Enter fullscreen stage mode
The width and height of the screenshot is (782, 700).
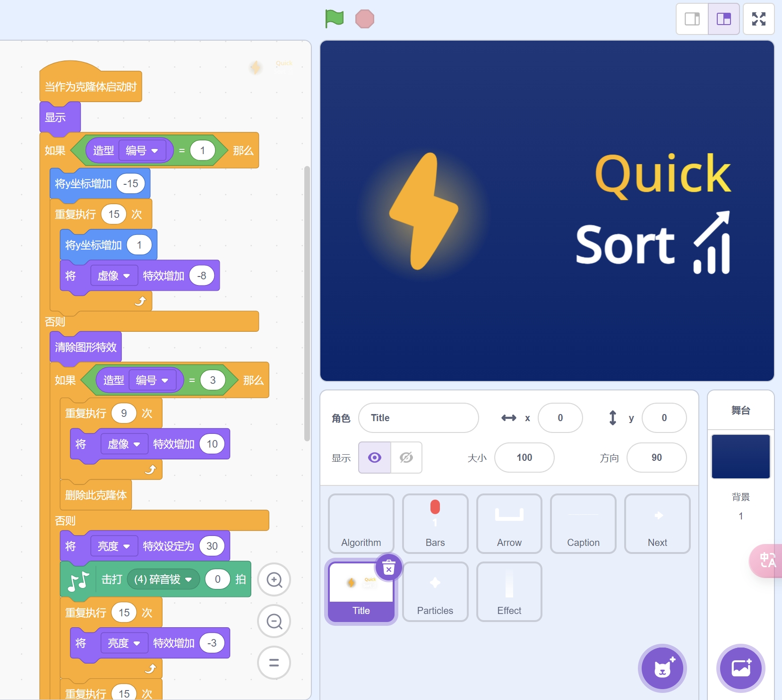758,19
